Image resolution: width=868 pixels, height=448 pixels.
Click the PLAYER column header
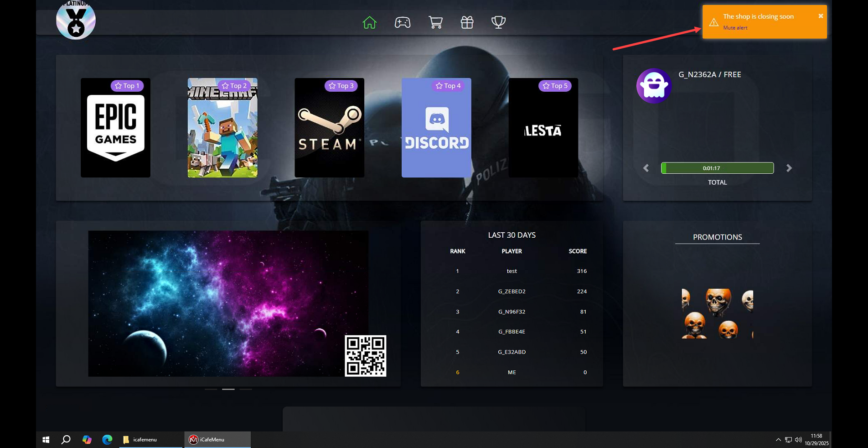click(x=511, y=251)
